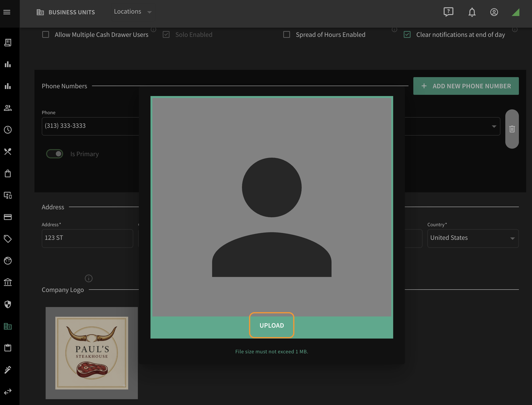Check Allow Multiple Cash Drawer Users
This screenshot has width=532, height=405.
pyautogui.click(x=46, y=34)
